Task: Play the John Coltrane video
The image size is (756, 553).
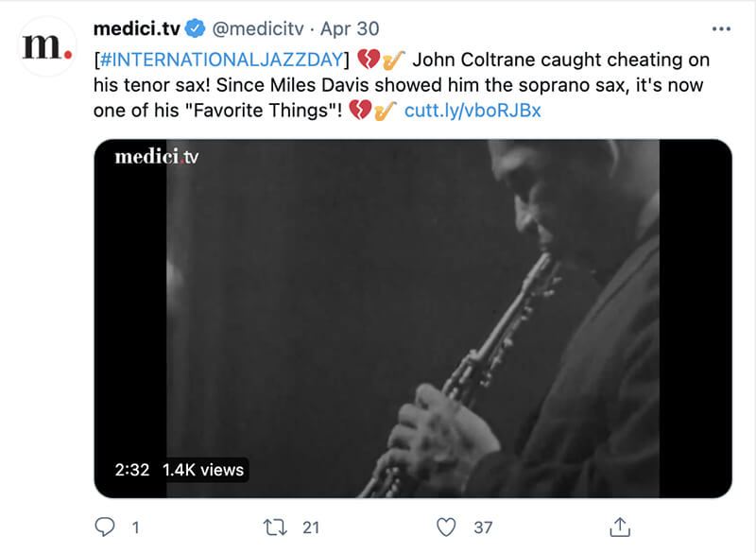Action: [413, 319]
